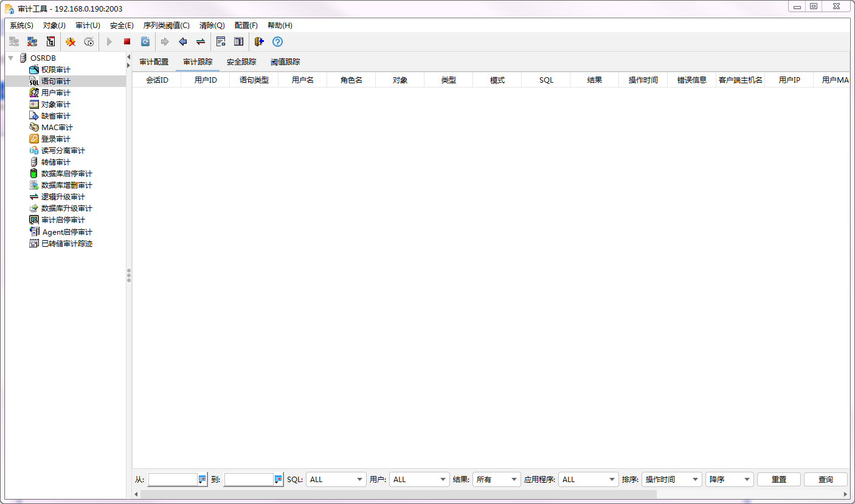The height and width of the screenshot is (504, 855).
Task: Open the 应用程序 filter dropdown
Action: point(588,479)
